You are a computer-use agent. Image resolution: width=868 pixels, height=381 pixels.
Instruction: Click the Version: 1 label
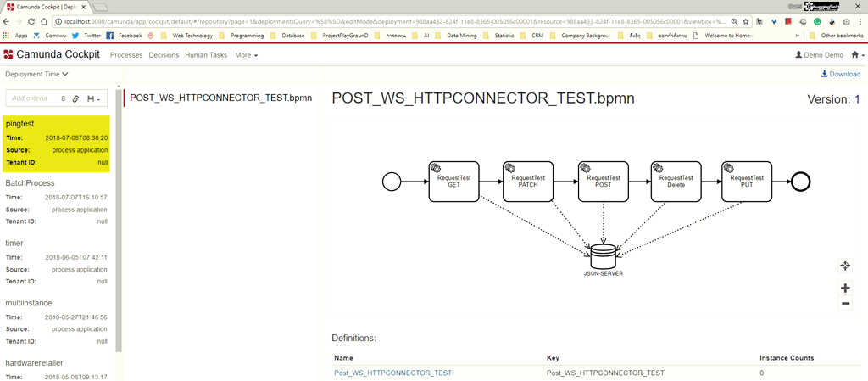pos(833,99)
